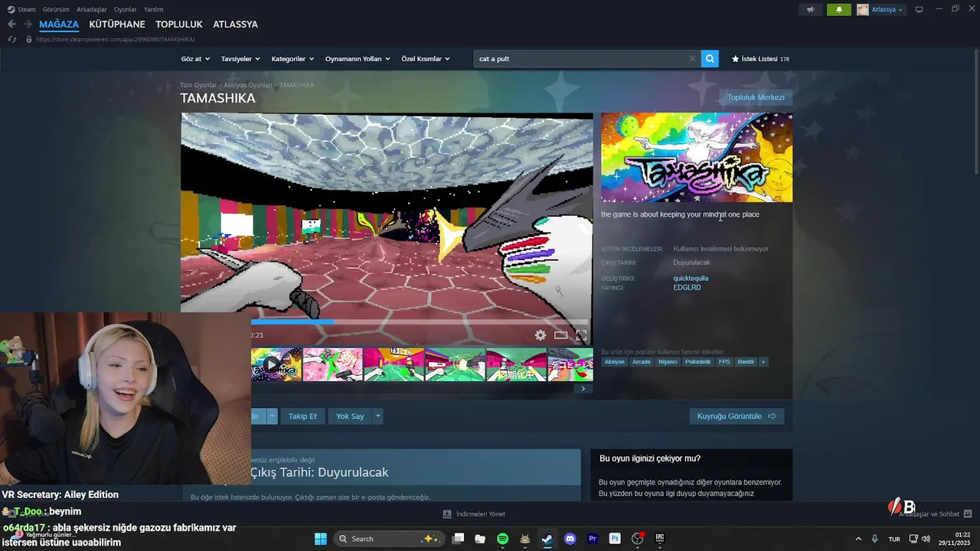Open the green notifications bell
The image size is (980, 551).
pos(838,9)
